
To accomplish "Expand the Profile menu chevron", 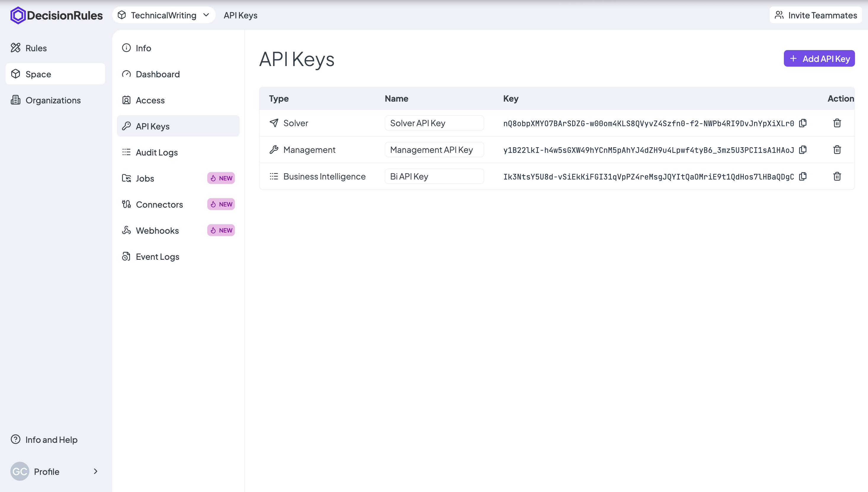I will 96,471.
